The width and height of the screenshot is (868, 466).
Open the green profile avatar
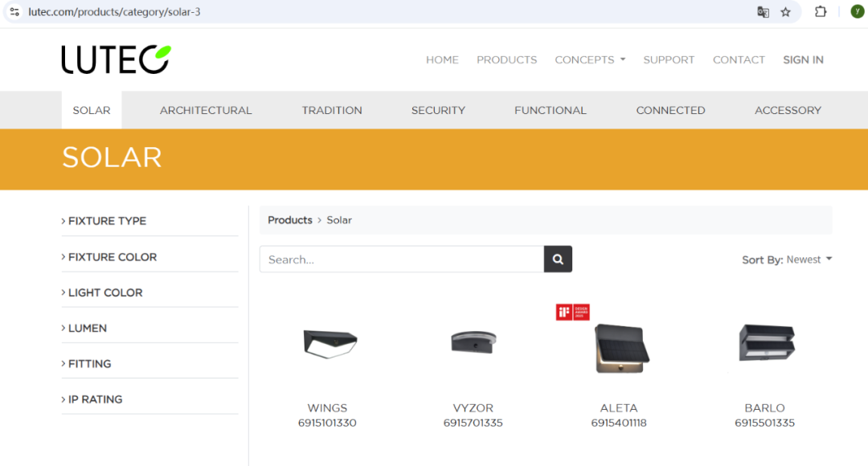[858, 11]
